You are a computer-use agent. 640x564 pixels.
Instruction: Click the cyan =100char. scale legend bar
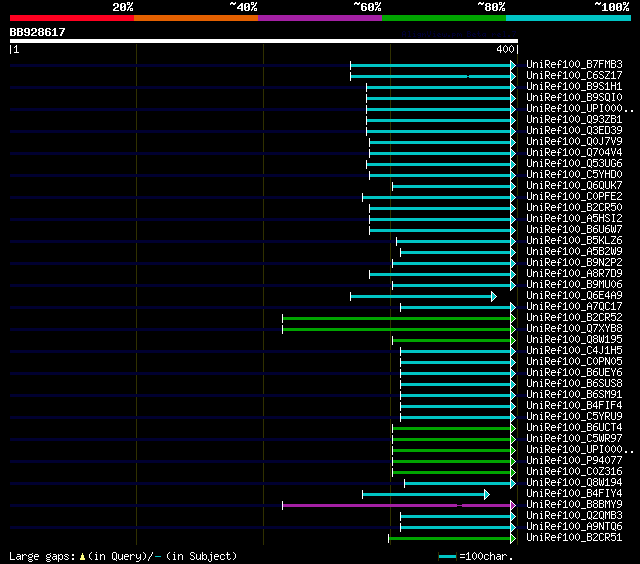447,557
